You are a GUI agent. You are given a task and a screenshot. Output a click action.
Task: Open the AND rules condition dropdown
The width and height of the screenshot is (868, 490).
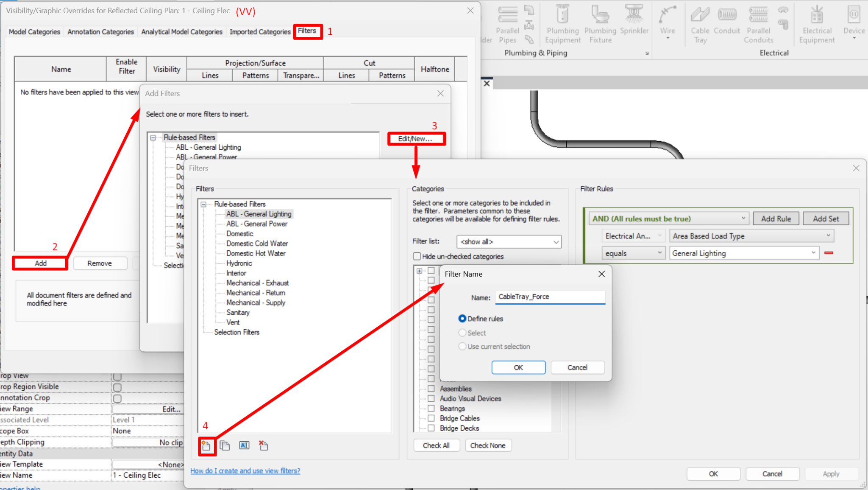coord(669,219)
